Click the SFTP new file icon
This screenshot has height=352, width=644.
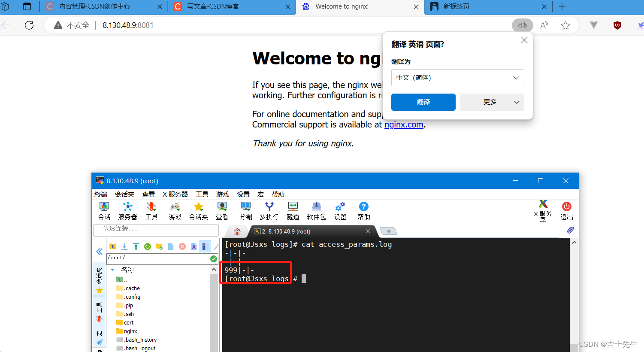point(171,246)
